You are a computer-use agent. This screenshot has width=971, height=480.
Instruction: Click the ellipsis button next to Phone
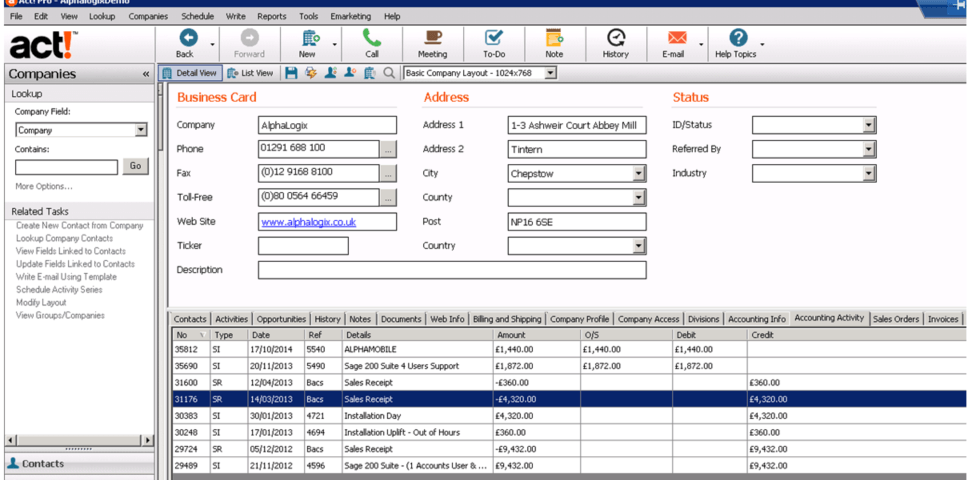pos(388,149)
